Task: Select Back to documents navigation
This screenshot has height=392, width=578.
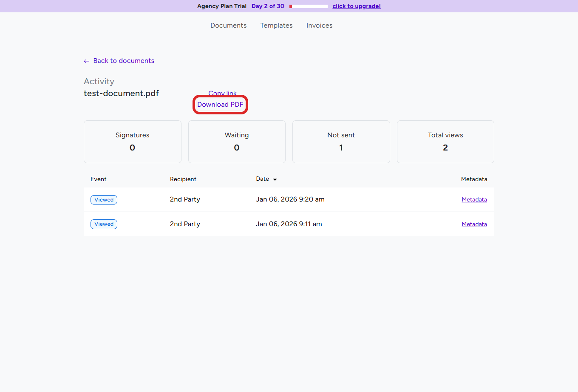Action: [124, 61]
